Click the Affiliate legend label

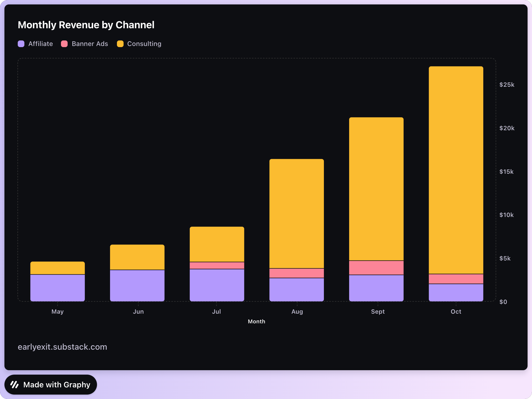point(40,44)
